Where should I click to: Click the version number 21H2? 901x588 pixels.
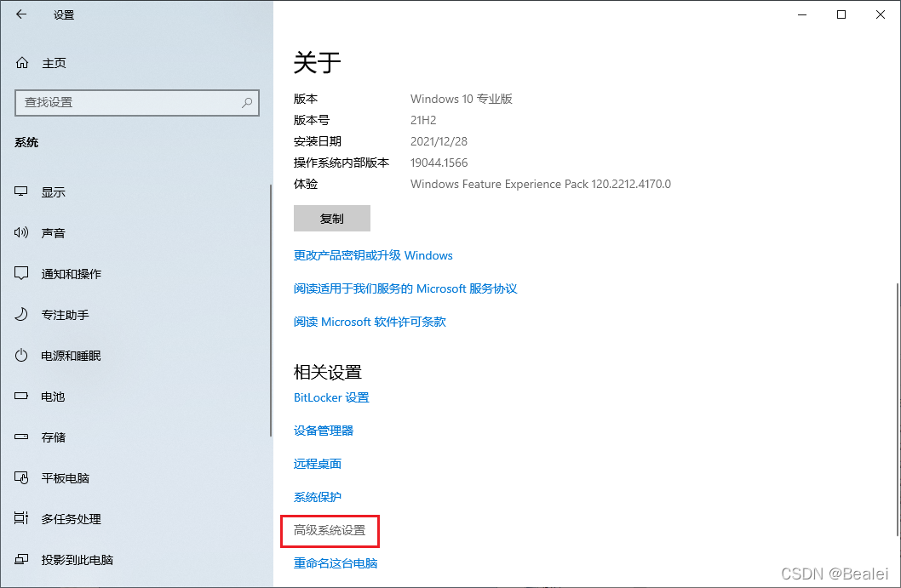tap(423, 120)
